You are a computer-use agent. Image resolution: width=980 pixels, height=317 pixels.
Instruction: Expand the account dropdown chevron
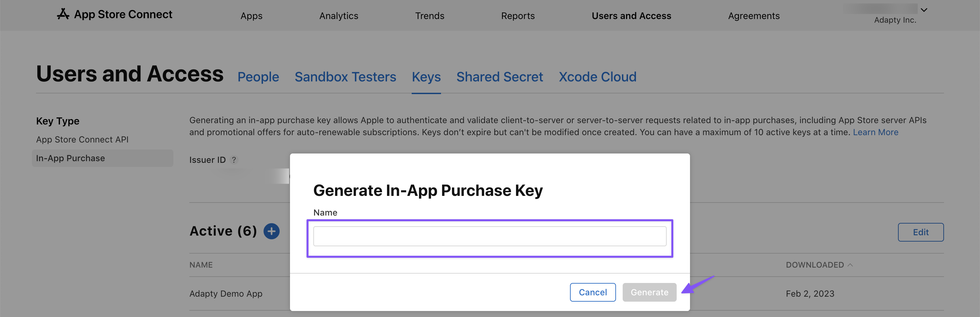tap(924, 10)
